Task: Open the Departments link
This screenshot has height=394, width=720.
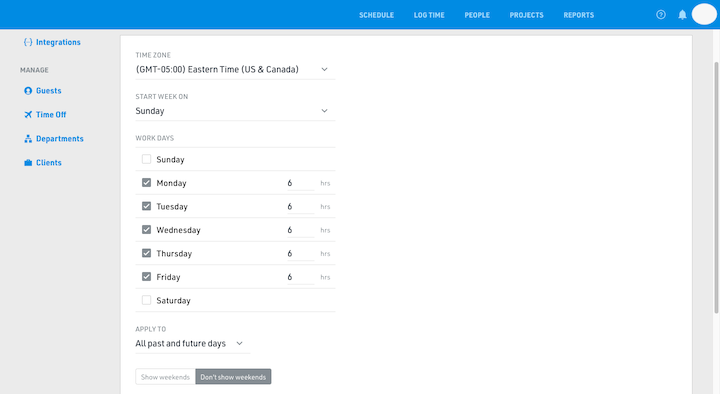Action: tap(60, 139)
